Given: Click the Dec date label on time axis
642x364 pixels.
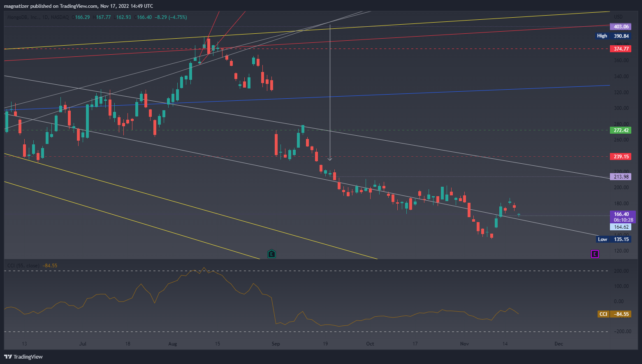Looking at the screenshot, I should 559,344.
